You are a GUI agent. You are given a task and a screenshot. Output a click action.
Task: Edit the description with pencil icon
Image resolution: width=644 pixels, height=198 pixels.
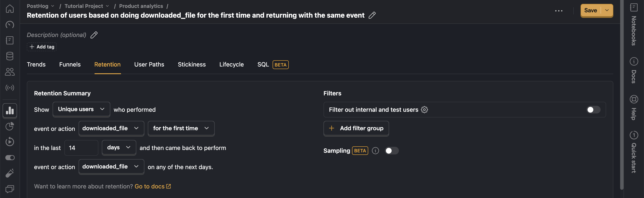tap(94, 35)
